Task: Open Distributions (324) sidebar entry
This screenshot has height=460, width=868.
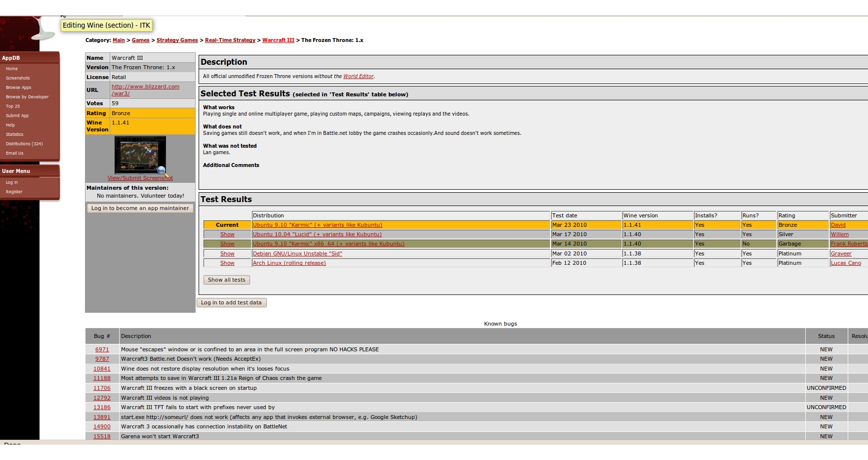Action: (x=24, y=144)
